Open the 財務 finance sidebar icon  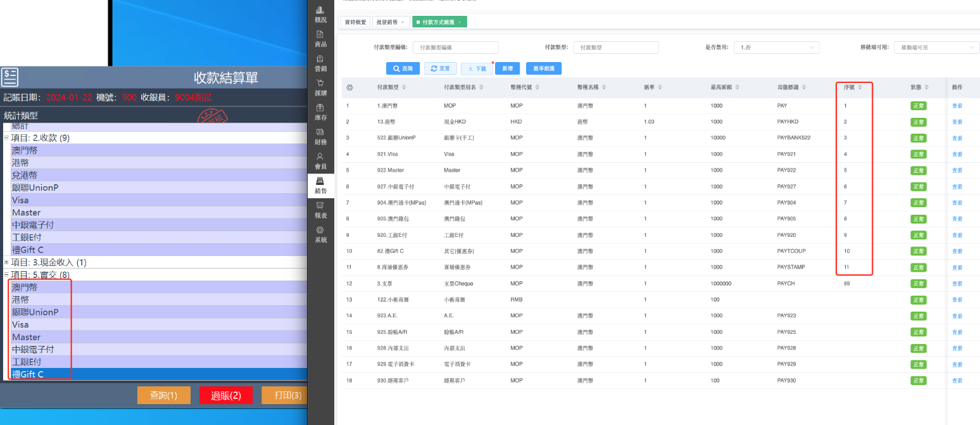(x=320, y=136)
